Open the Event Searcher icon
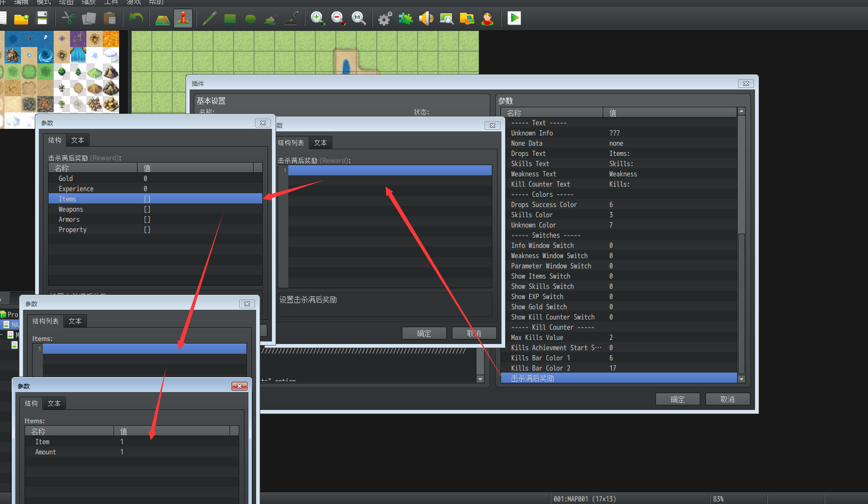 447,19
